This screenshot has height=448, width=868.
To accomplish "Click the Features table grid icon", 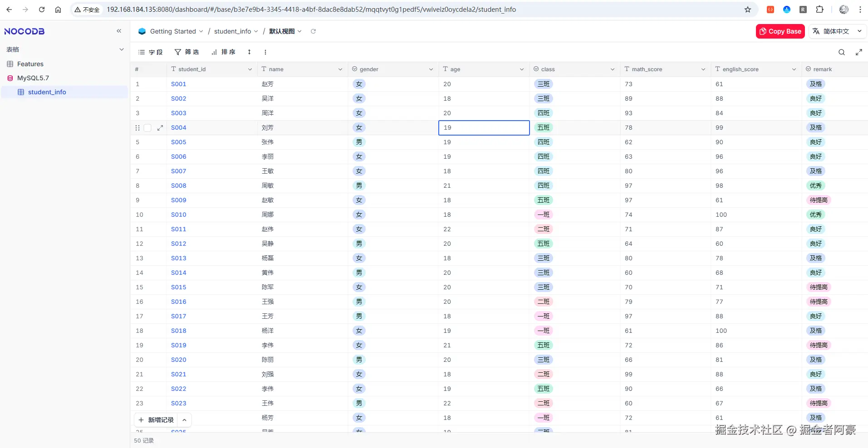I will (10, 64).
